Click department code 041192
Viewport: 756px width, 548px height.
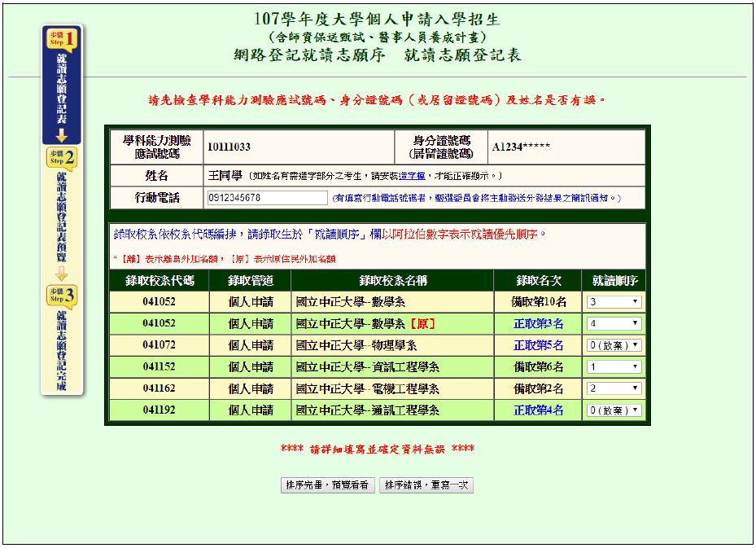coord(160,410)
